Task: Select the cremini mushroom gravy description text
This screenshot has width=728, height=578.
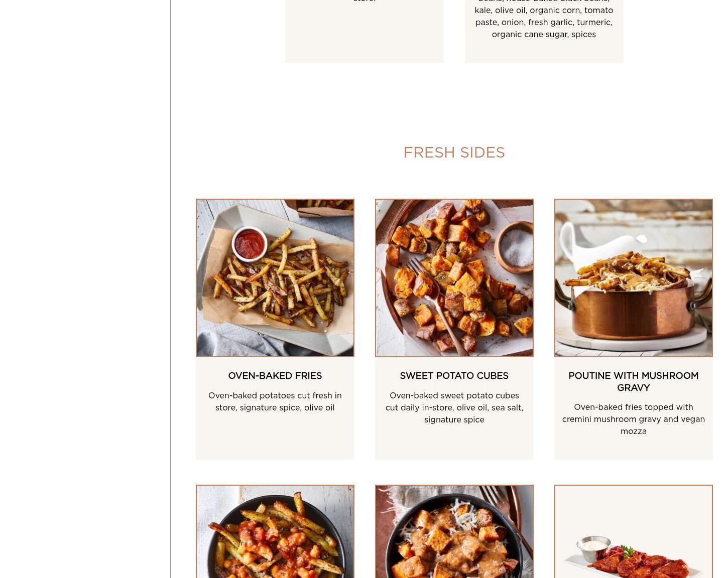Action: (633, 419)
